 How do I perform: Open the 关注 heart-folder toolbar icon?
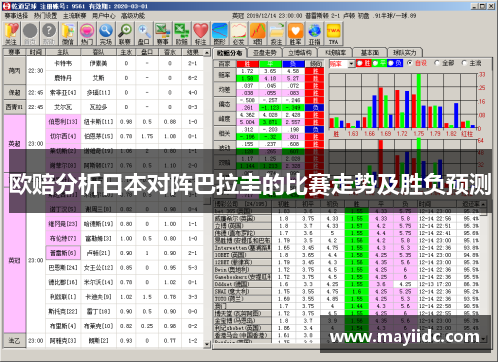pyautogui.click(x=11, y=34)
